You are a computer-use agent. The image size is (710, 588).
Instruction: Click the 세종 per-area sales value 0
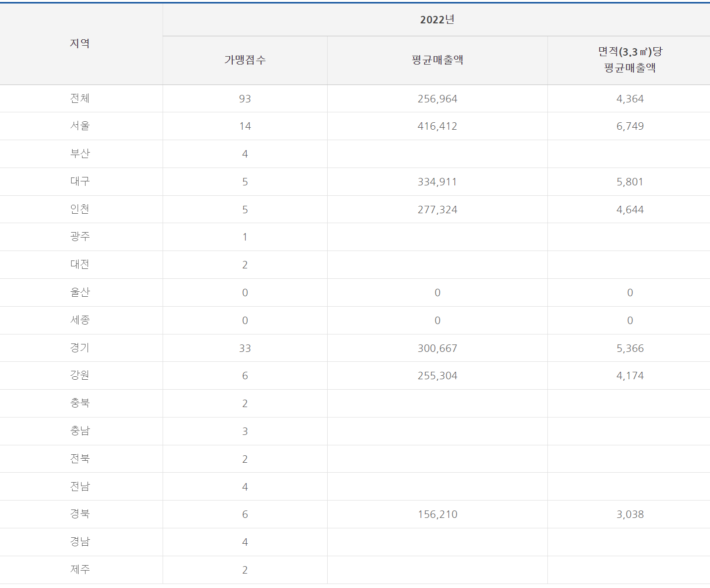[630, 321]
